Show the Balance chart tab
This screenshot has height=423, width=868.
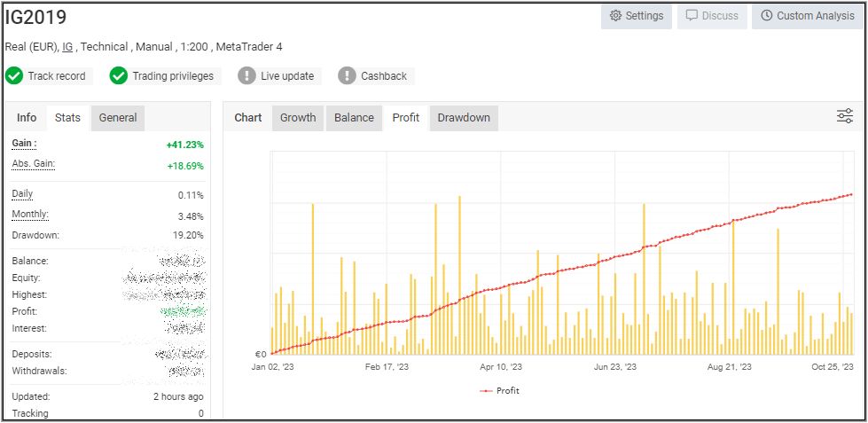tap(354, 118)
